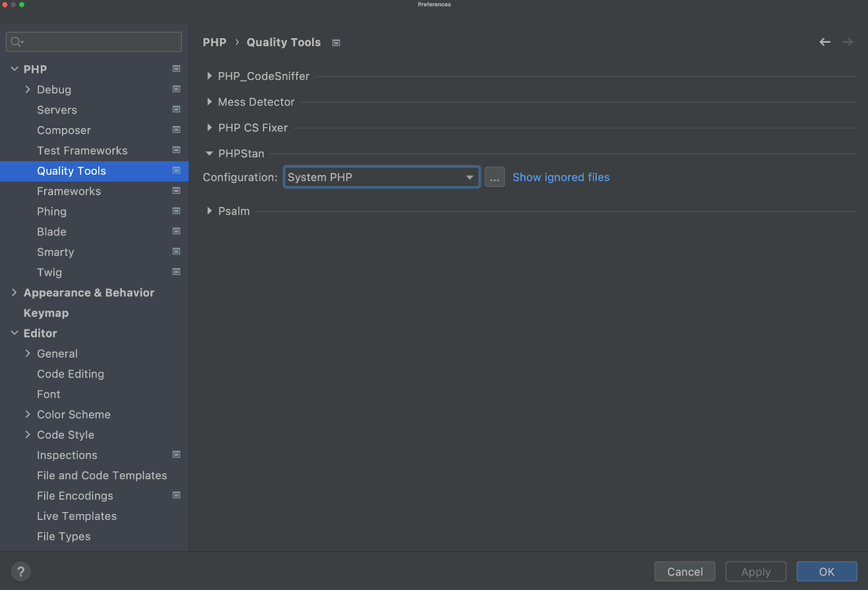Click project-settings icon beside File Encodings
868x590 pixels.
click(x=176, y=495)
